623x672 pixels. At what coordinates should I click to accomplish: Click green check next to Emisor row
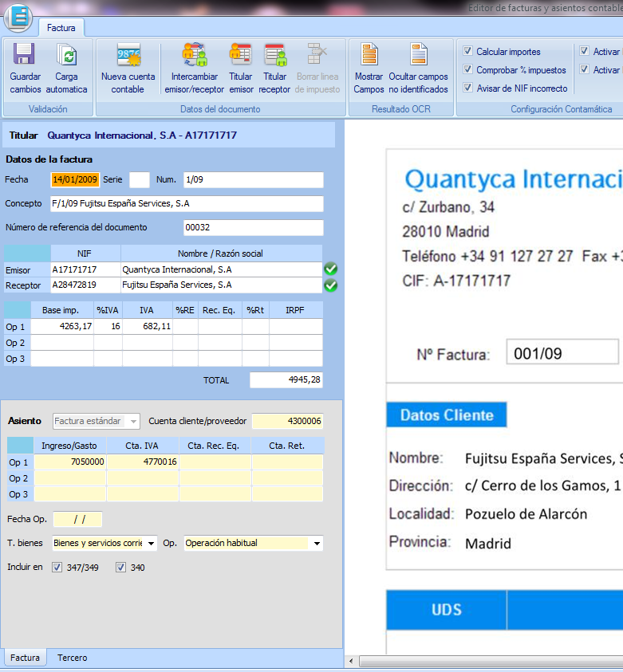pyautogui.click(x=330, y=269)
